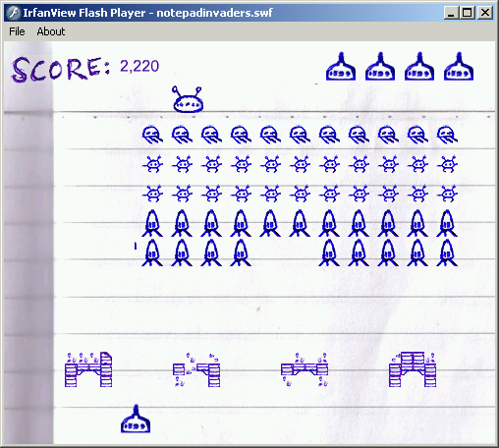499x448 pixels.
Task: Click the third life cannon icon from left
Action: (419, 67)
